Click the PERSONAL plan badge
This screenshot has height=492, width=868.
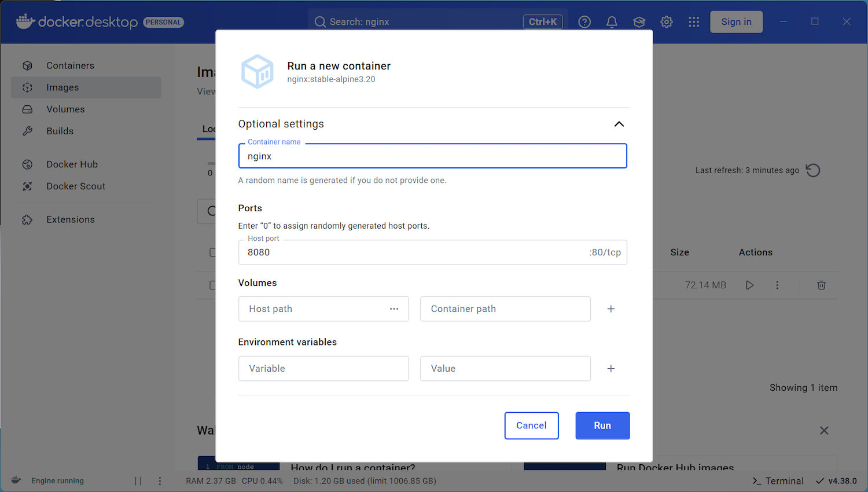point(164,22)
